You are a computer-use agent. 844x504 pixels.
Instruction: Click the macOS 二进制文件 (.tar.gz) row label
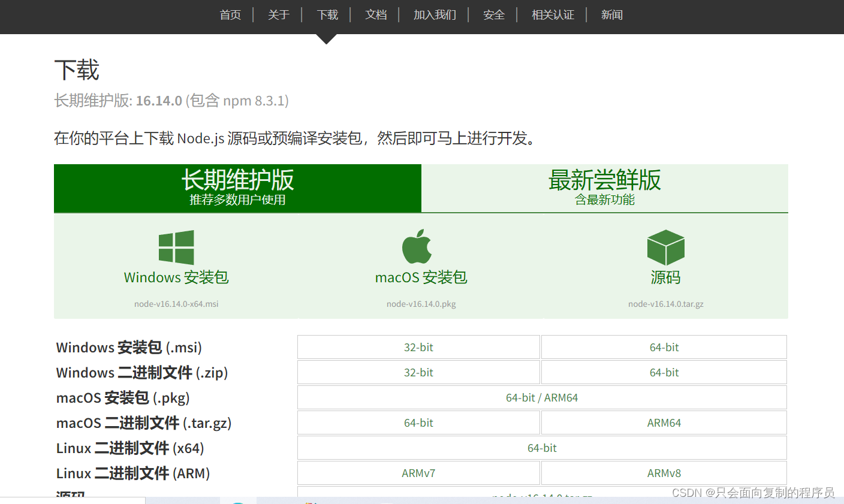pyautogui.click(x=144, y=423)
